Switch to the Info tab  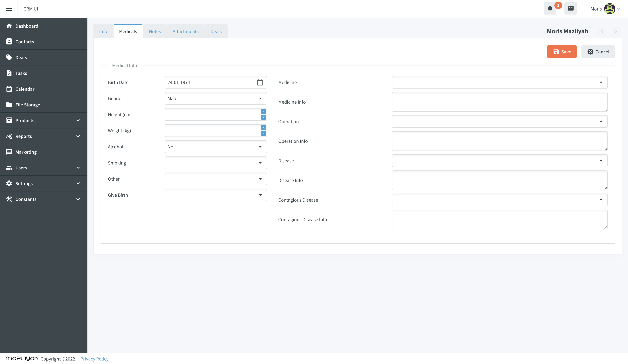(x=103, y=31)
